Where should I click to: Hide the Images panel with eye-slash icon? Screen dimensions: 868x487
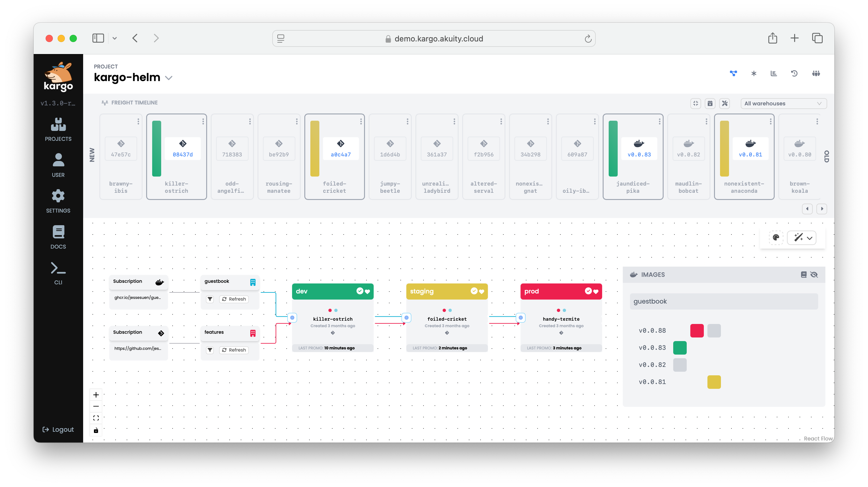tap(814, 275)
